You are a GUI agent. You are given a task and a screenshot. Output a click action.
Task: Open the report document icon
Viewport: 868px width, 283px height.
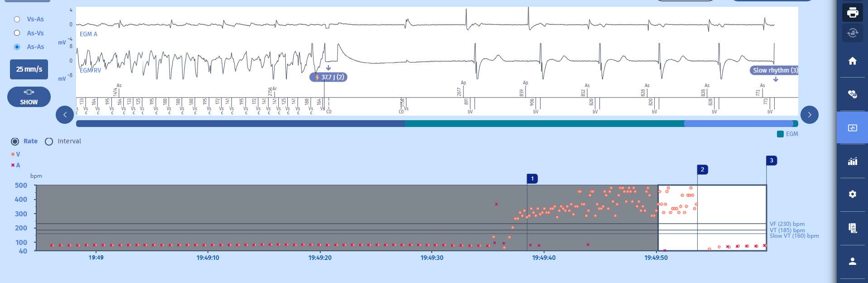[852, 228]
